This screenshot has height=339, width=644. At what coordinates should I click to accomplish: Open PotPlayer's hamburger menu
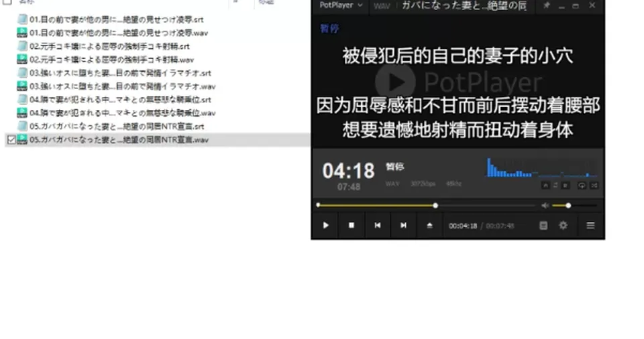tap(590, 225)
